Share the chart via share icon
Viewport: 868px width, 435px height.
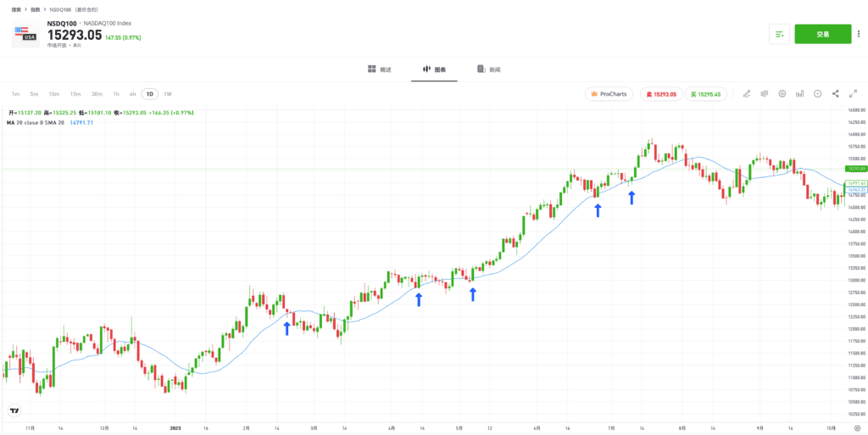coord(835,94)
